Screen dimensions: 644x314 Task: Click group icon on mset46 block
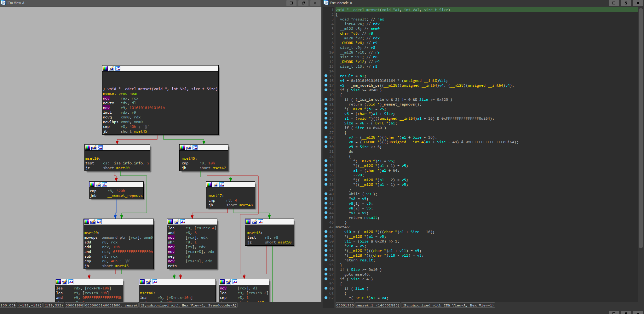point(155,282)
